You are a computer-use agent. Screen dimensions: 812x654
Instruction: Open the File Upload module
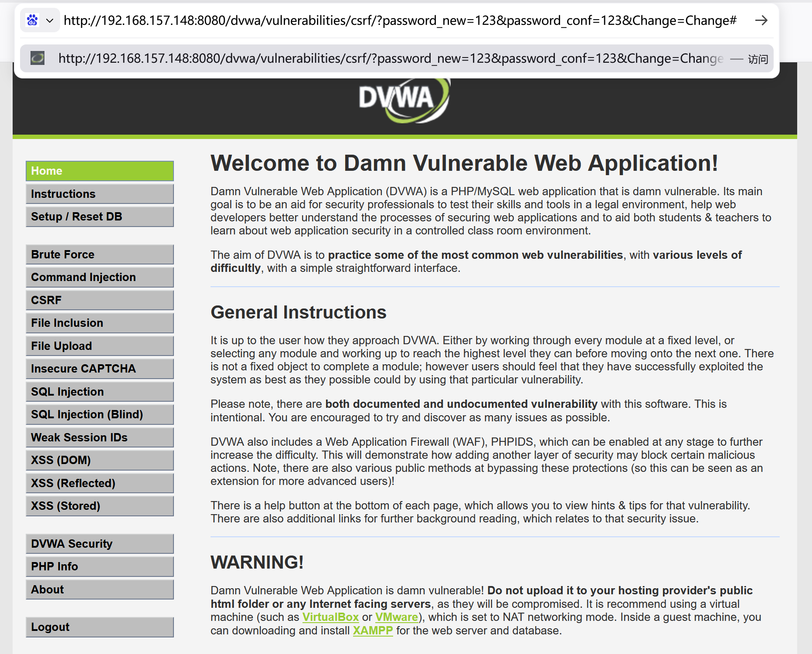100,346
